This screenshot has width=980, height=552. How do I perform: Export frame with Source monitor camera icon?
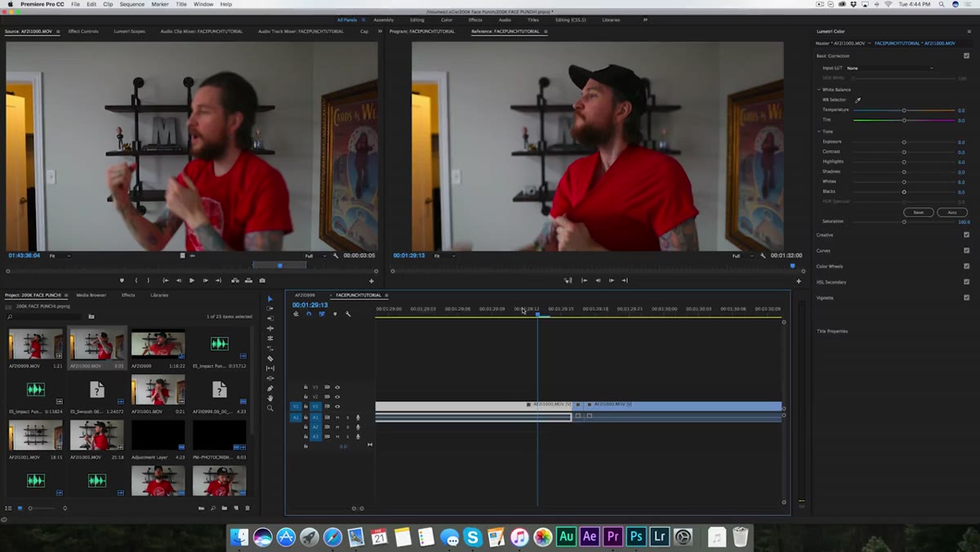(262, 280)
